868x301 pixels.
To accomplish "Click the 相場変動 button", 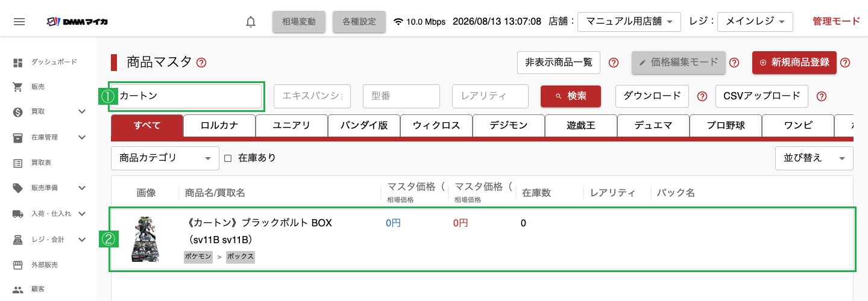I will pos(299,22).
